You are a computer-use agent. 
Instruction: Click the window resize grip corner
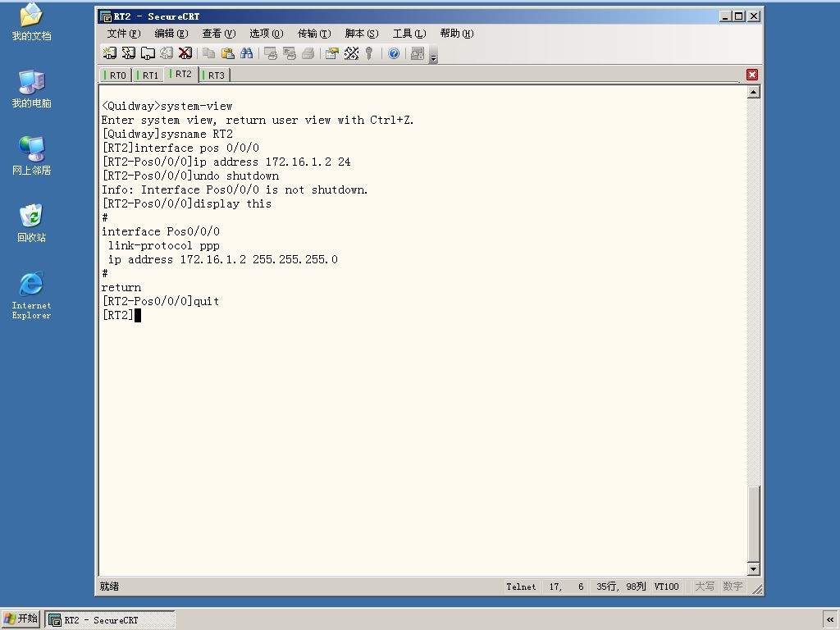point(757,589)
